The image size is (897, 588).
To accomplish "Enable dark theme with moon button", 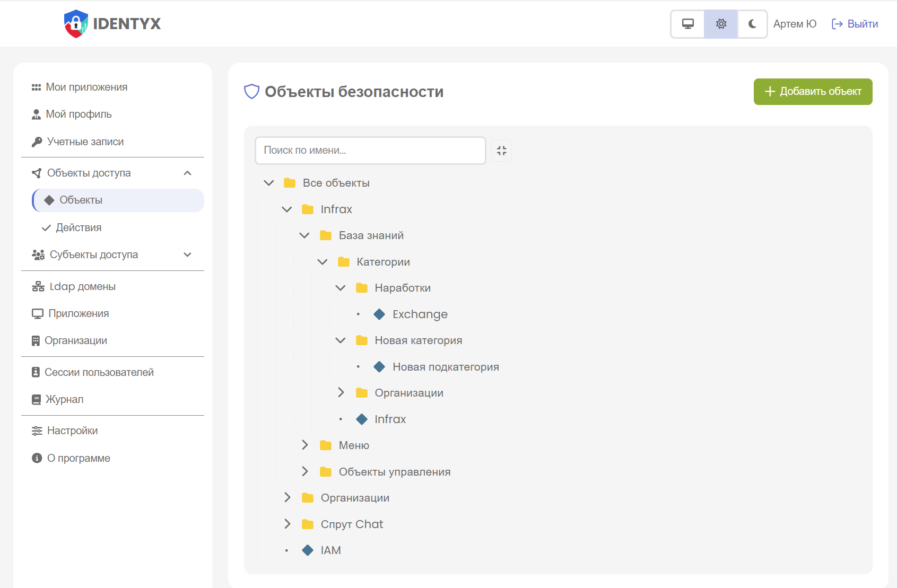I will (x=752, y=24).
